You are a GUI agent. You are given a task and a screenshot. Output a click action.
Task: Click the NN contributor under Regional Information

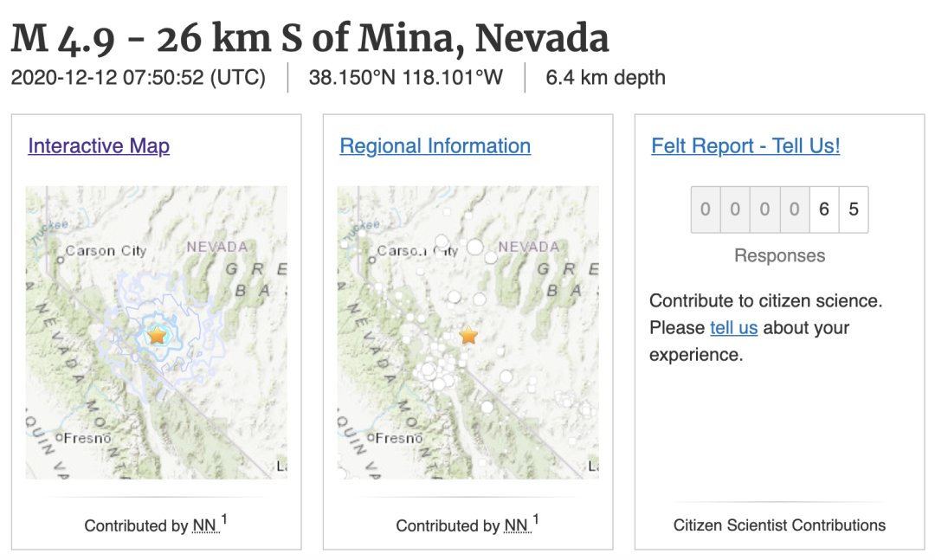pyautogui.click(x=516, y=525)
